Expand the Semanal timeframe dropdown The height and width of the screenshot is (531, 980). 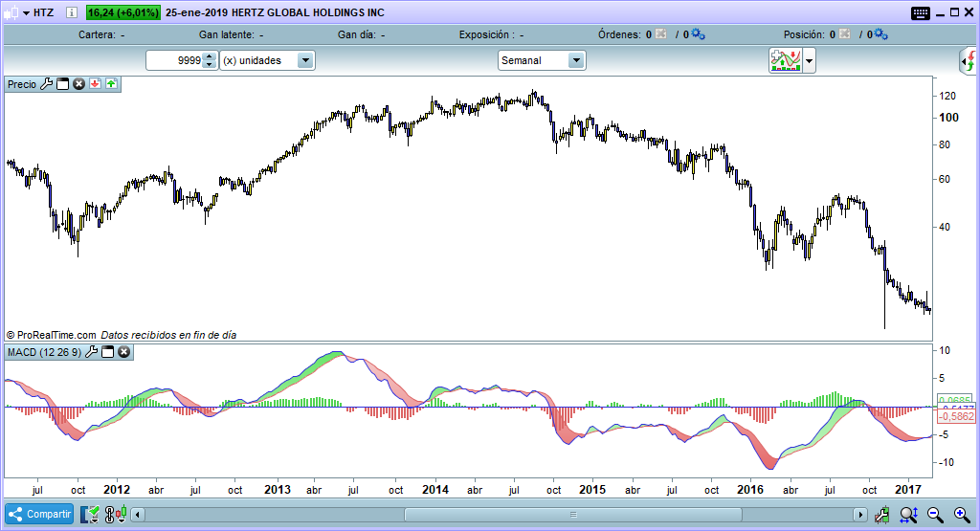point(575,60)
